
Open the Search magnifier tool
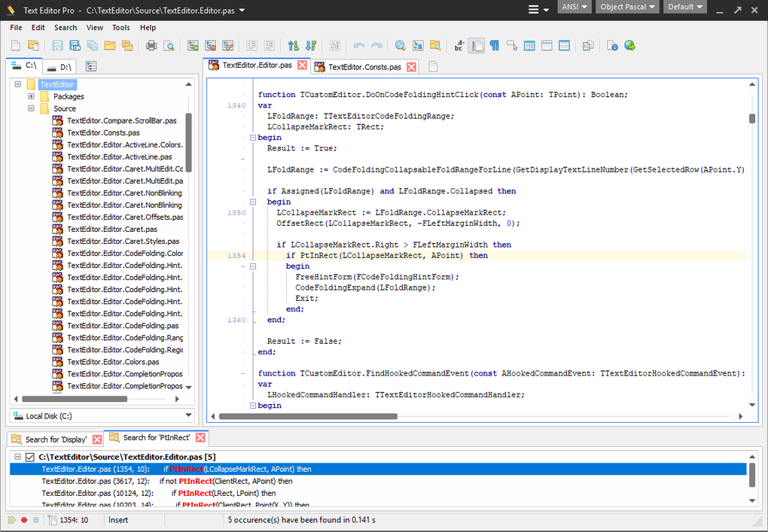[x=400, y=45]
